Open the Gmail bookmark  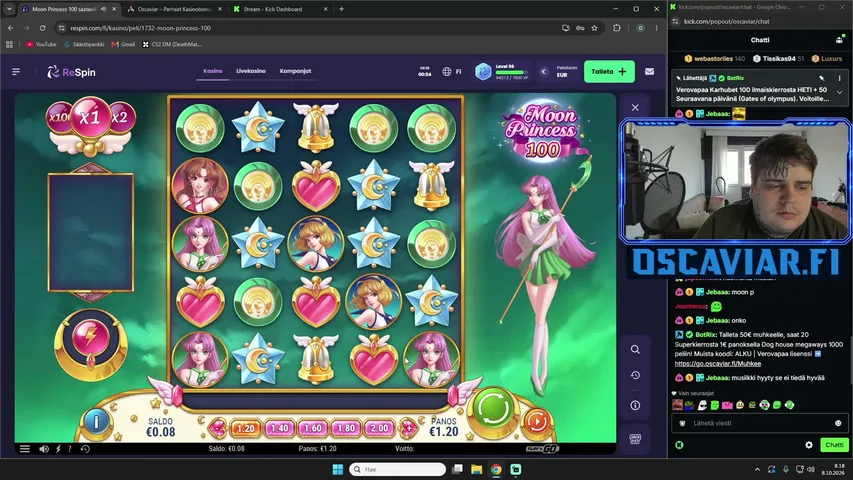pyautogui.click(x=123, y=45)
